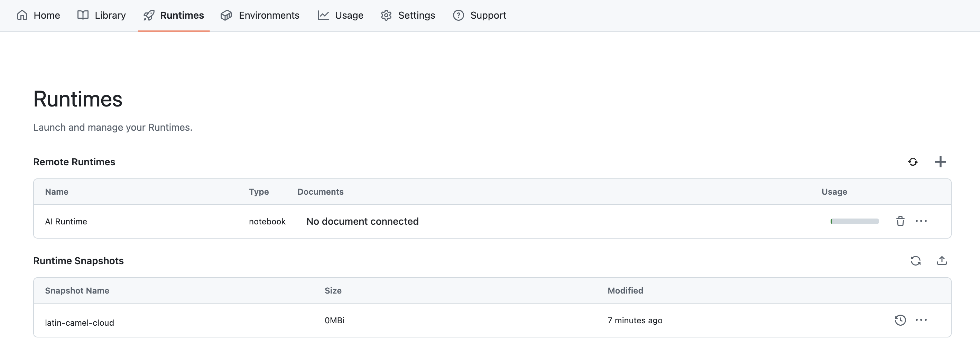Screen dimensions: 980x343
Task: Click the Usage column header
Action: pyautogui.click(x=834, y=192)
